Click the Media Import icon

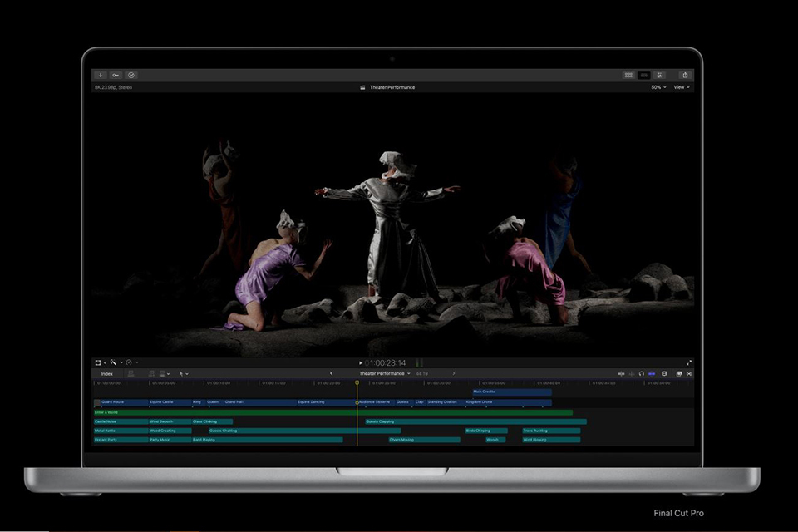point(102,75)
